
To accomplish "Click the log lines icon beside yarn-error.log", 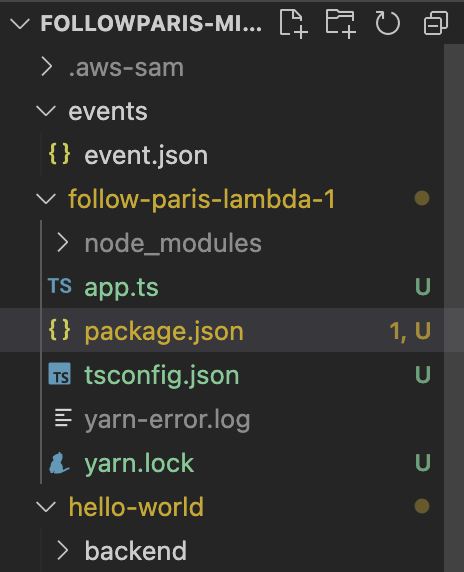I will click(63, 418).
